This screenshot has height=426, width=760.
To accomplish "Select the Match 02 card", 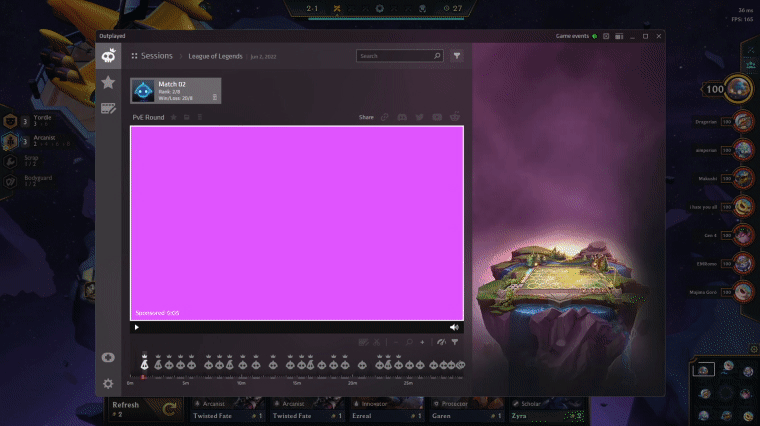I will [x=175, y=91].
